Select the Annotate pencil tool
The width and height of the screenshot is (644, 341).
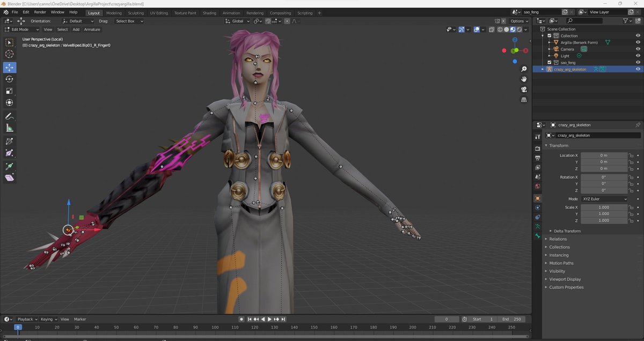click(x=10, y=116)
